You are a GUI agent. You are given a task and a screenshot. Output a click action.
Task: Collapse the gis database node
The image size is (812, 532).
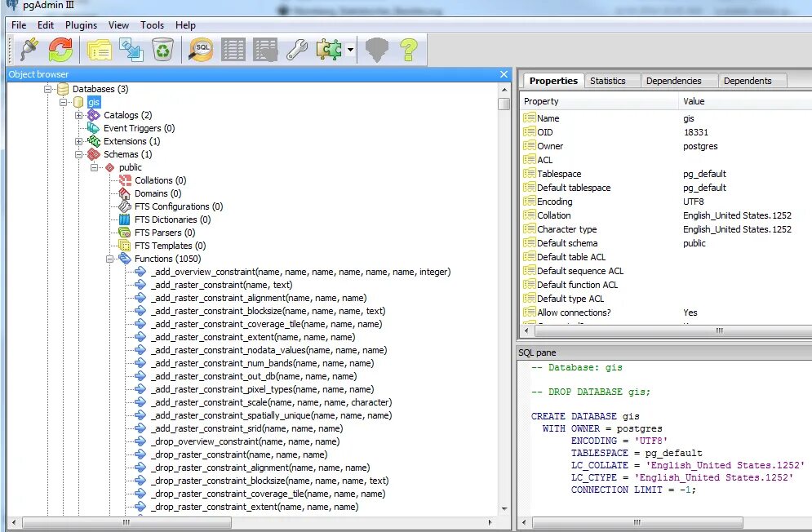(63, 102)
